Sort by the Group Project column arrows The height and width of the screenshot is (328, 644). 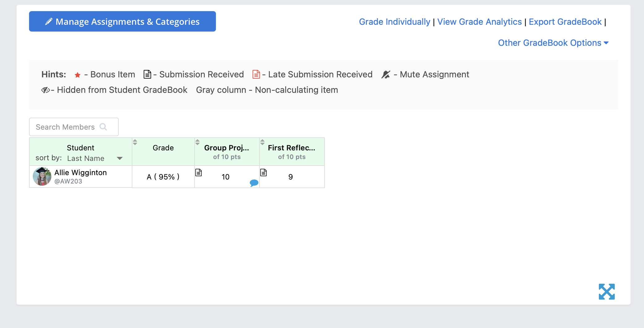[x=197, y=142]
